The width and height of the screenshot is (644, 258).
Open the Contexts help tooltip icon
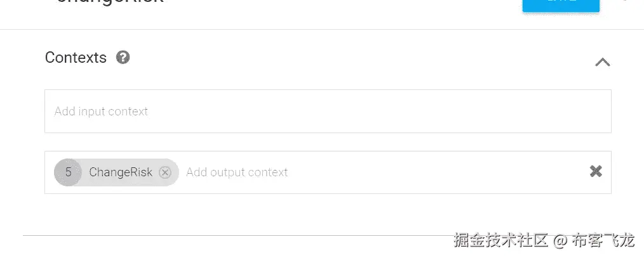pos(123,58)
